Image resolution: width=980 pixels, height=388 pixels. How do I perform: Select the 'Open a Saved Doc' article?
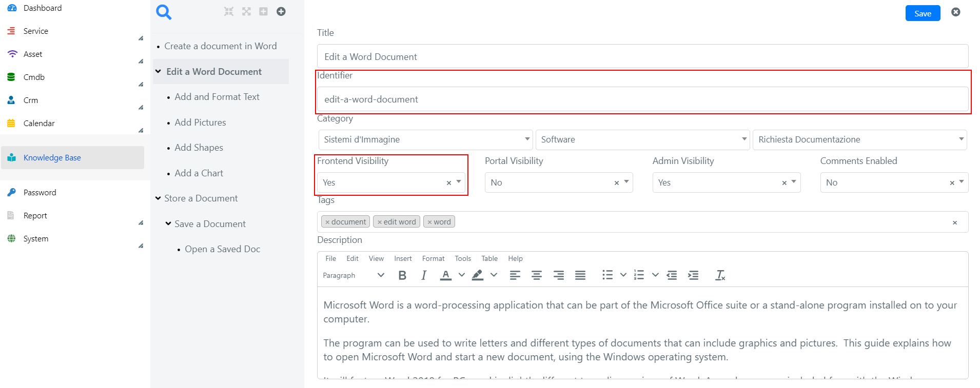tap(222, 249)
